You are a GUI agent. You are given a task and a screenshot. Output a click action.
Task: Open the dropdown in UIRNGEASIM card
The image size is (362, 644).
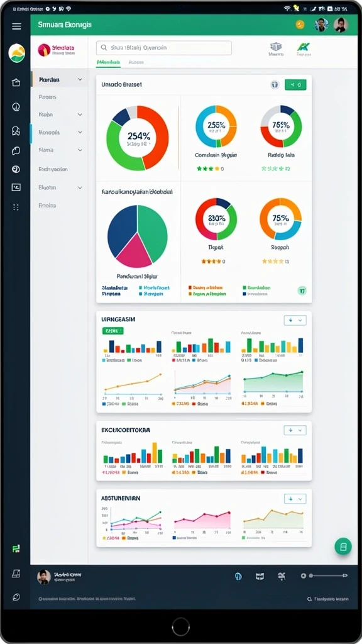click(x=295, y=320)
